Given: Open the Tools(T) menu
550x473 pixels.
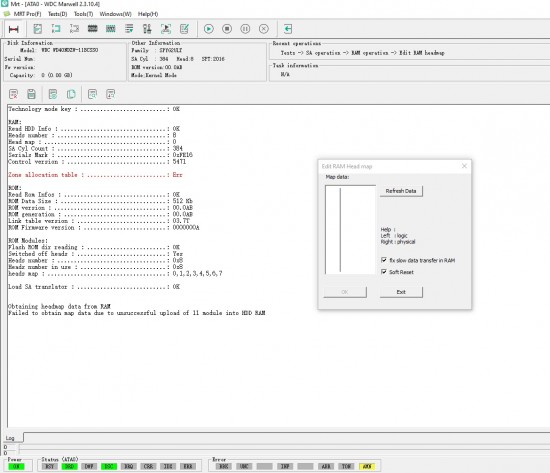Looking at the screenshot, I should [x=83, y=14].
